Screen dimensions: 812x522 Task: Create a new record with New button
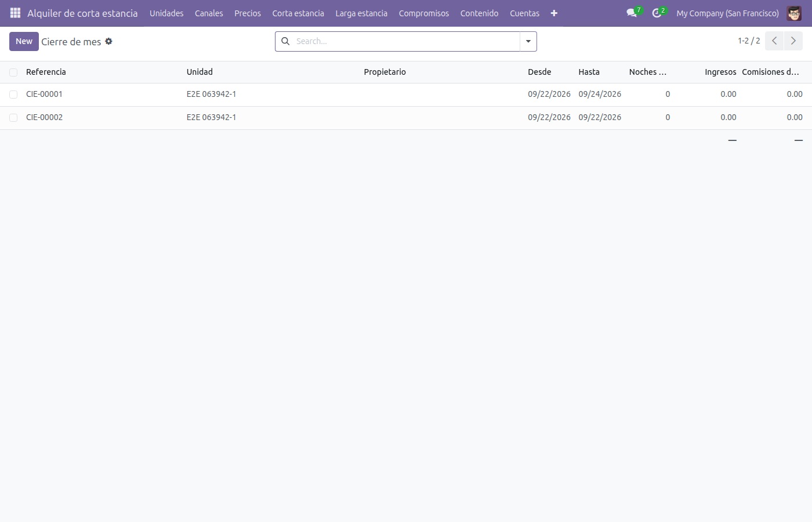[x=24, y=41]
